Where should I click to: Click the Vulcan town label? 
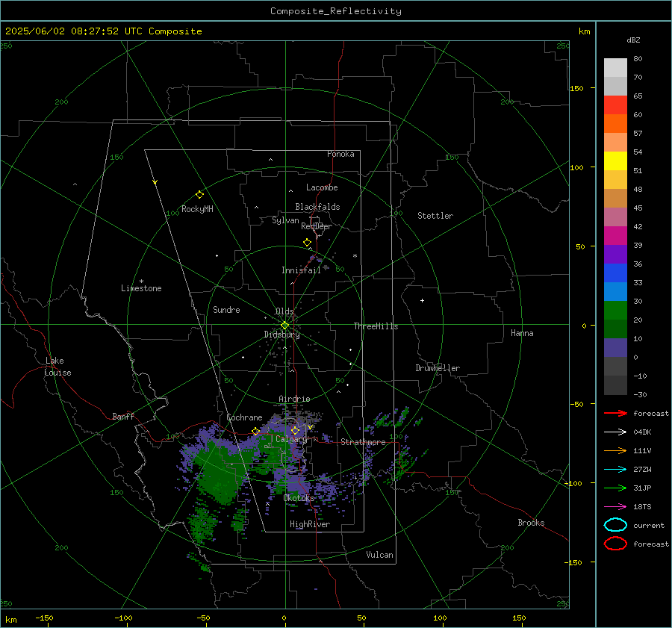[379, 555]
